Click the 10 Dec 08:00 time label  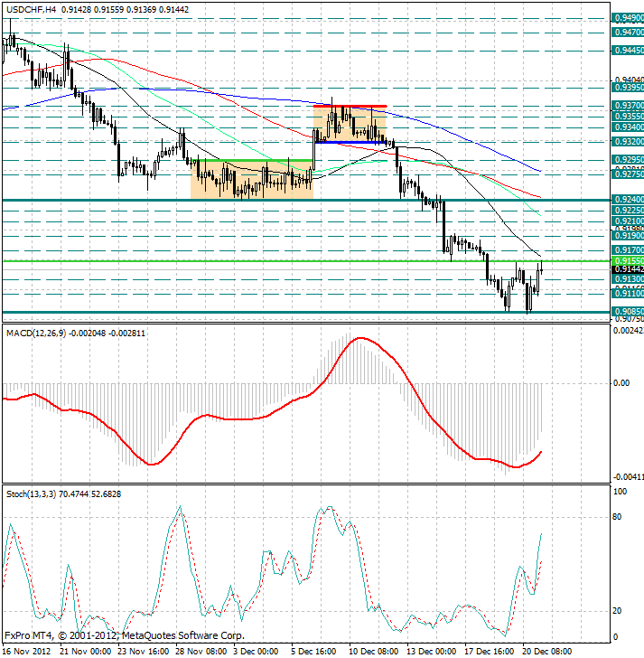[x=374, y=652]
